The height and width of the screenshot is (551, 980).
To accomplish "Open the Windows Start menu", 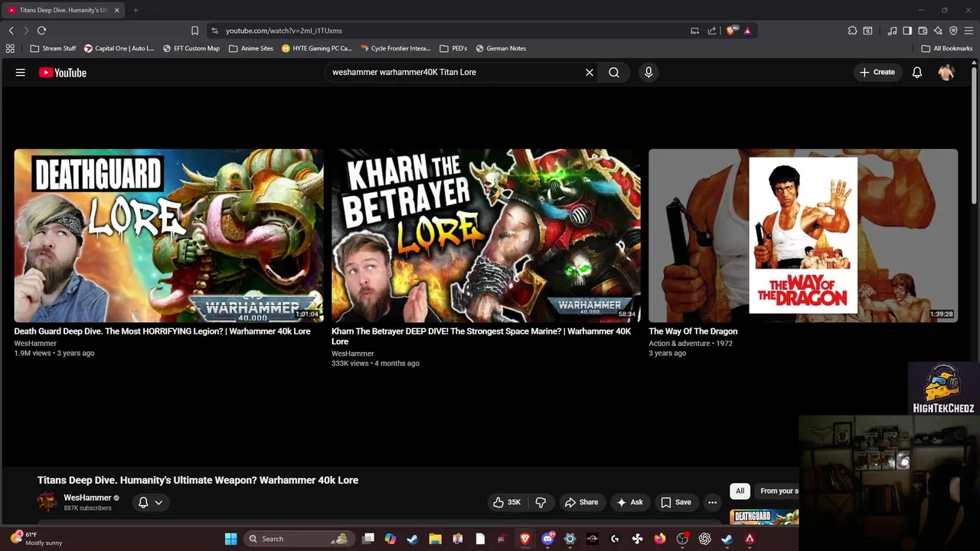I will pyautogui.click(x=230, y=539).
